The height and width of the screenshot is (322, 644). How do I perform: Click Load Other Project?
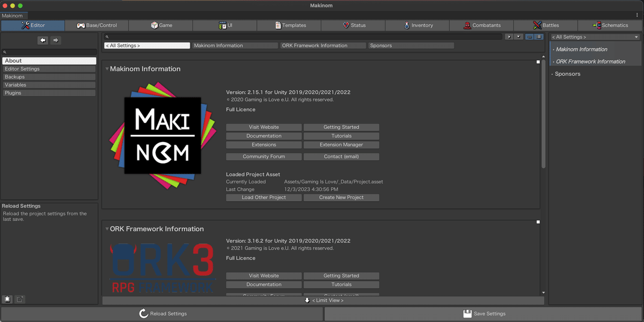(264, 197)
